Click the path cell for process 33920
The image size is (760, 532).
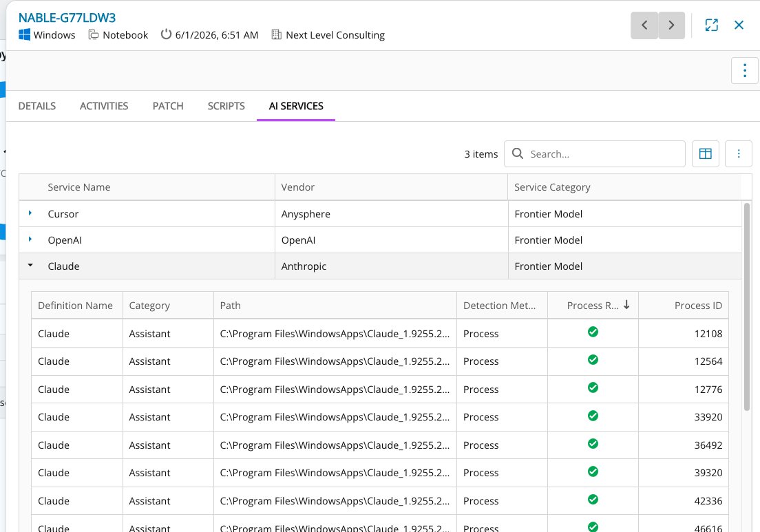pyautogui.click(x=335, y=416)
